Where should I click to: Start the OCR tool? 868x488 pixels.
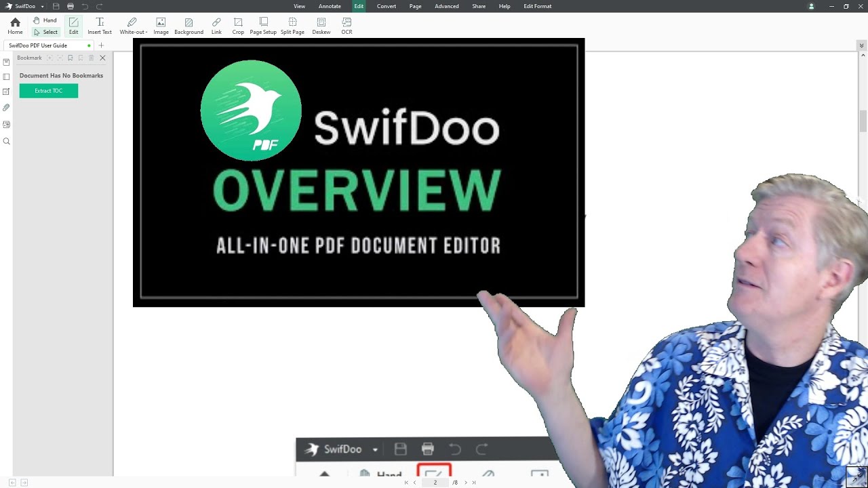(x=347, y=26)
